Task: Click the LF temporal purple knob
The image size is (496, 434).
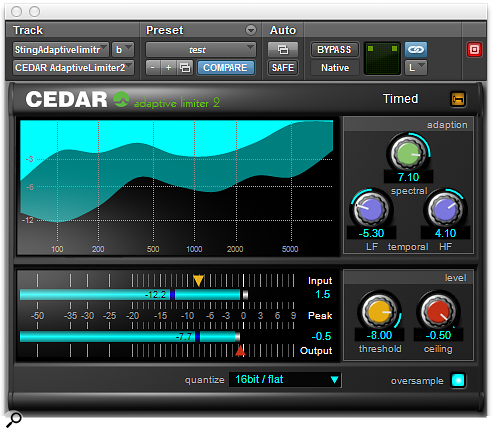Action: click(371, 210)
